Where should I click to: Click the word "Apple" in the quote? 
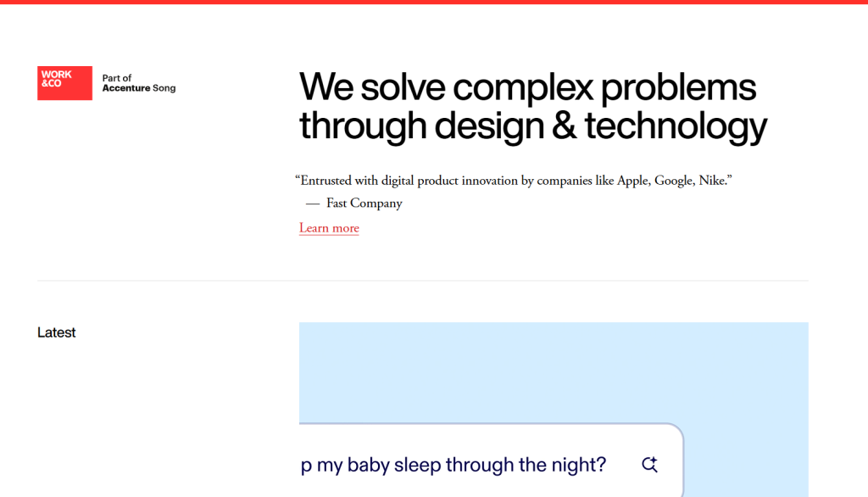(x=632, y=181)
